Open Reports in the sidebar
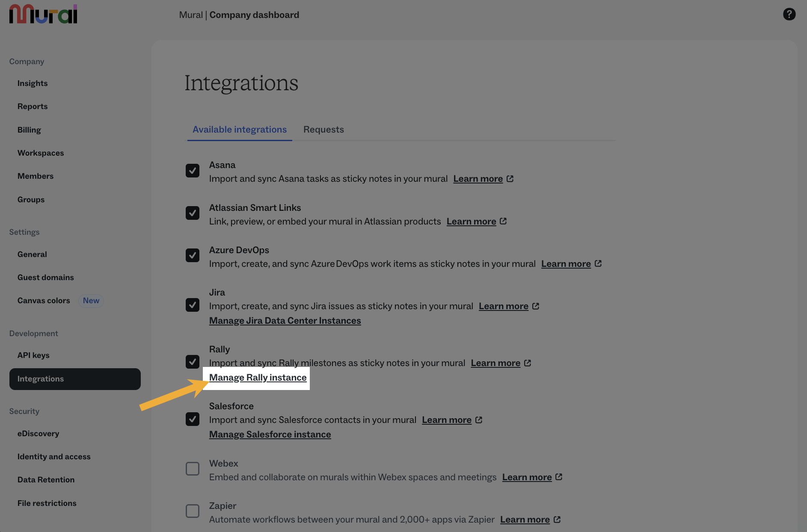 33,106
